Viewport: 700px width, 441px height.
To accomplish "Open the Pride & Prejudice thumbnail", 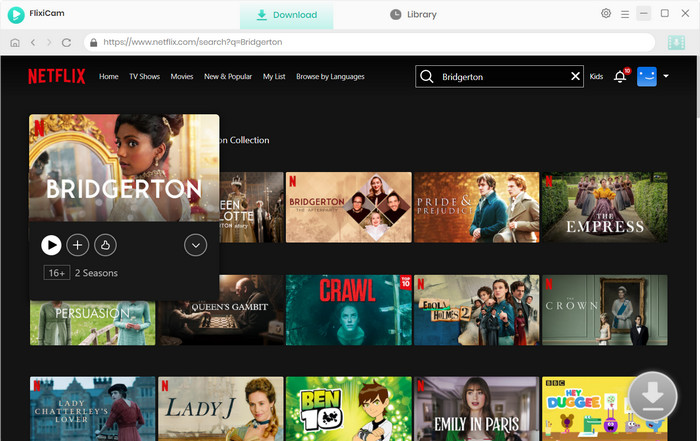I will (x=476, y=208).
